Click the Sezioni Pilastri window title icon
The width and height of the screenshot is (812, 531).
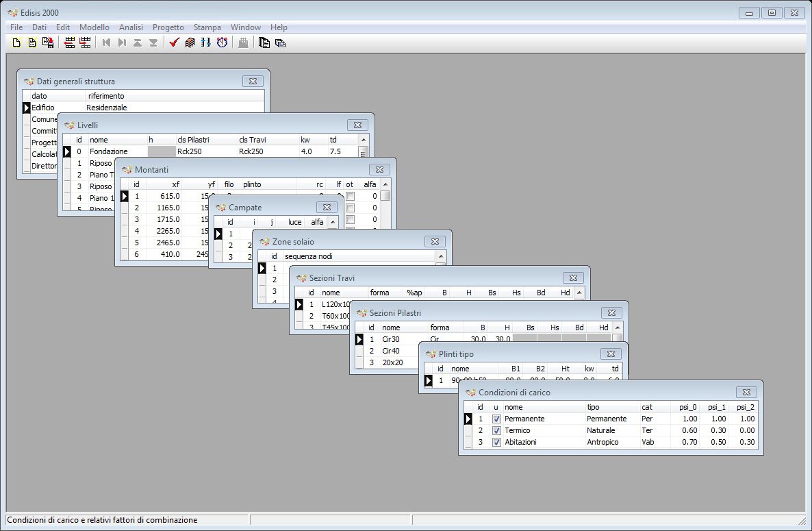tap(361, 313)
